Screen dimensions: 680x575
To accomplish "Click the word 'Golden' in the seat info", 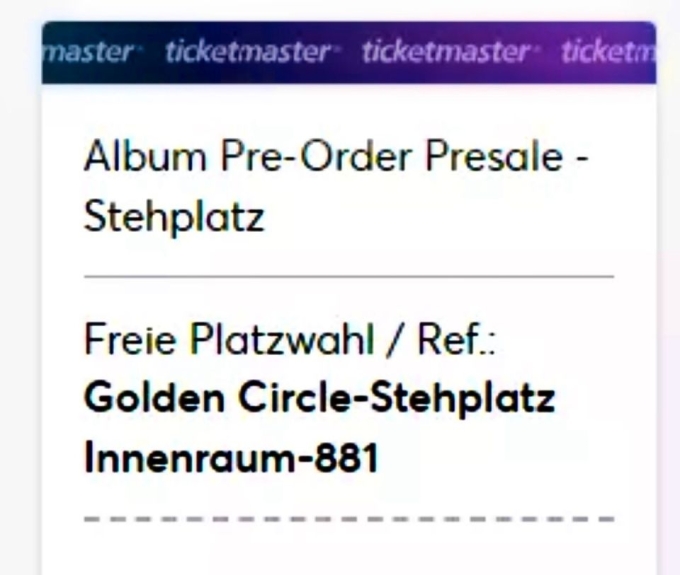I will tap(147, 400).
